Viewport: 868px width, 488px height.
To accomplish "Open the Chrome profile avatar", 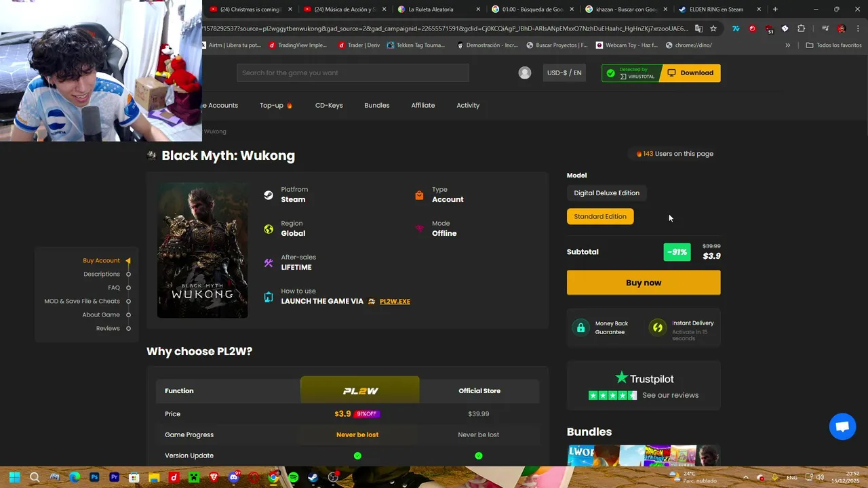I will tap(842, 28).
